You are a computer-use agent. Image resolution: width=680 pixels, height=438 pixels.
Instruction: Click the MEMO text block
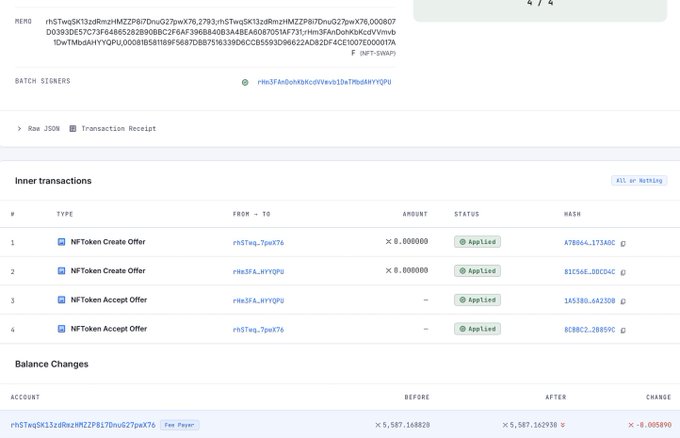pyautogui.click(x=221, y=37)
